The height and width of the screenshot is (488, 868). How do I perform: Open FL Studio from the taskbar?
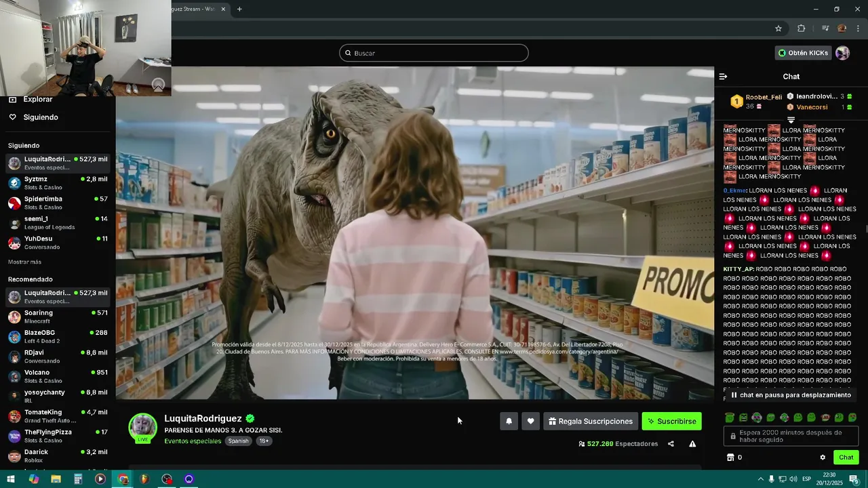click(x=144, y=479)
